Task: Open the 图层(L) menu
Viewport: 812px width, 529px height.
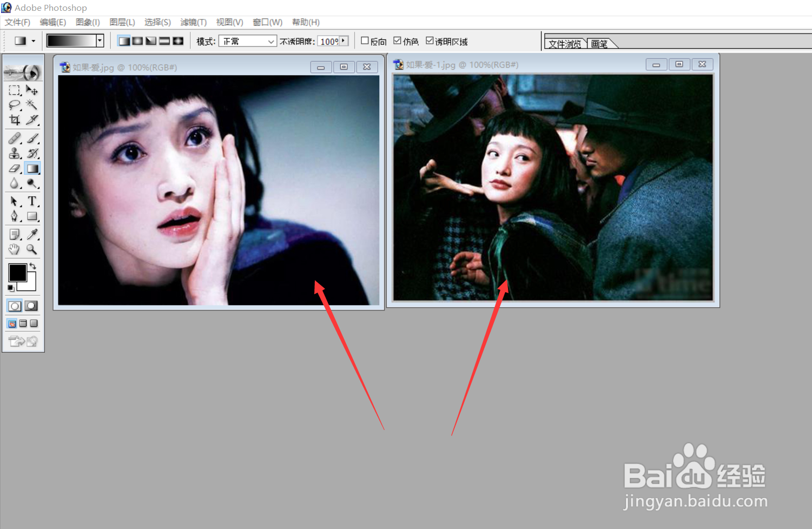Action: (122, 22)
